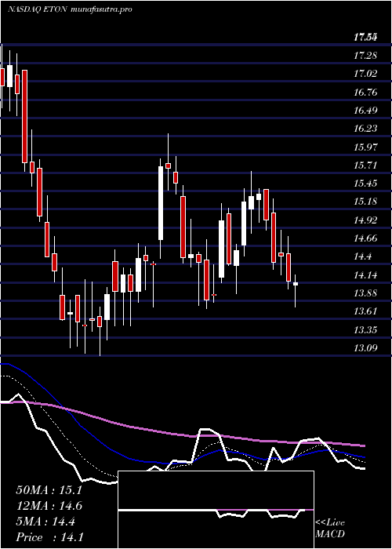Click the Price : 14.1 readout
Image resolution: width=392 pixels, height=549 pixels.
click(49, 537)
